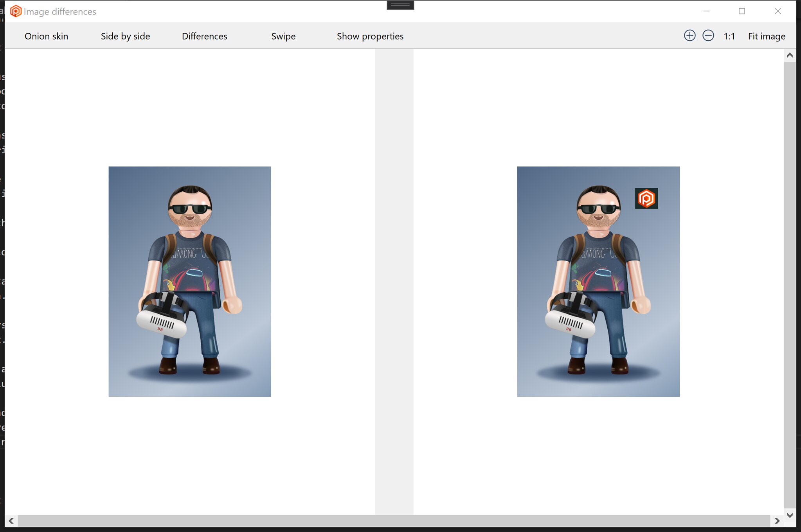
Task: Toggle Show properties
Action: (x=370, y=36)
